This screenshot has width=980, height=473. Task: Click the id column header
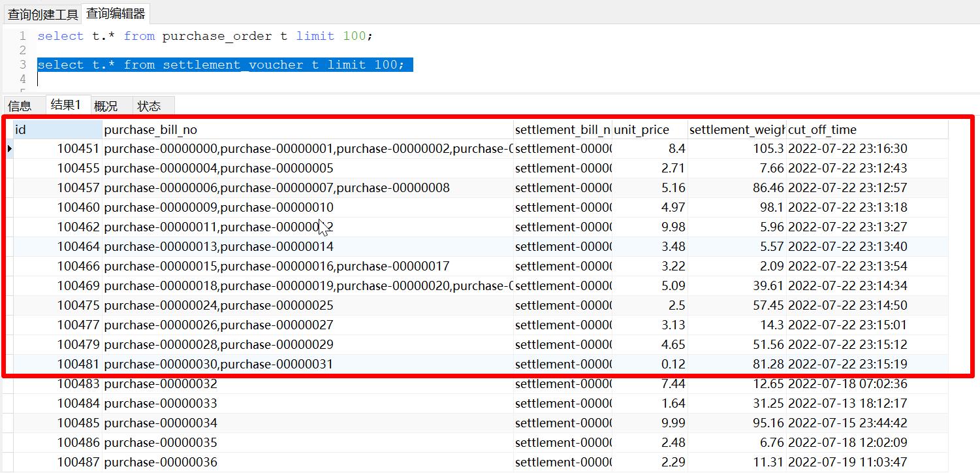point(57,129)
